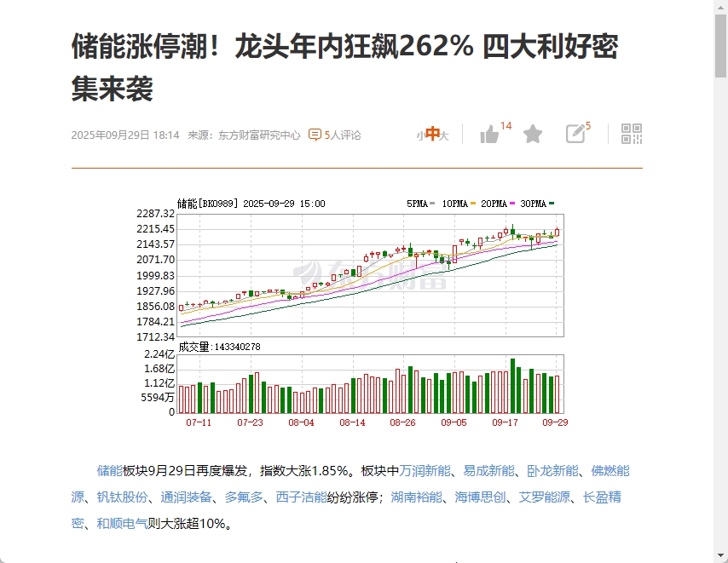Open the 湖南裕能 stock link
Viewport: 728px width, 563px height.
click(x=417, y=497)
